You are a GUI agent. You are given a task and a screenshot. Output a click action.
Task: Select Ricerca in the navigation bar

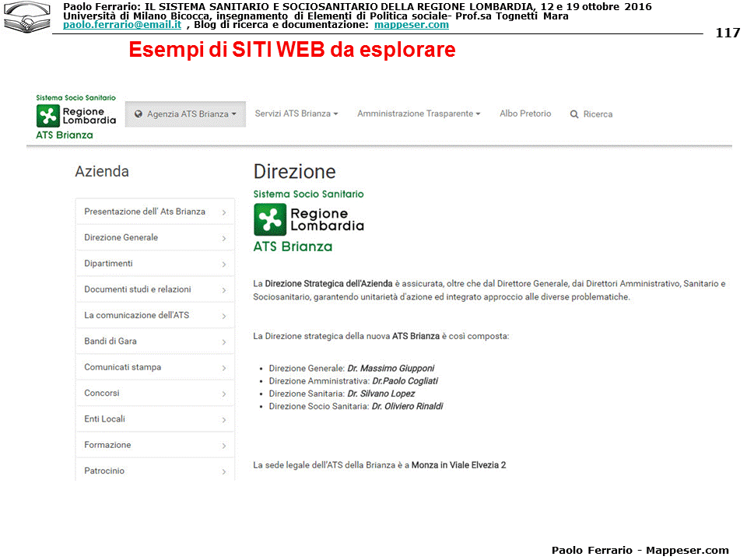598,114
